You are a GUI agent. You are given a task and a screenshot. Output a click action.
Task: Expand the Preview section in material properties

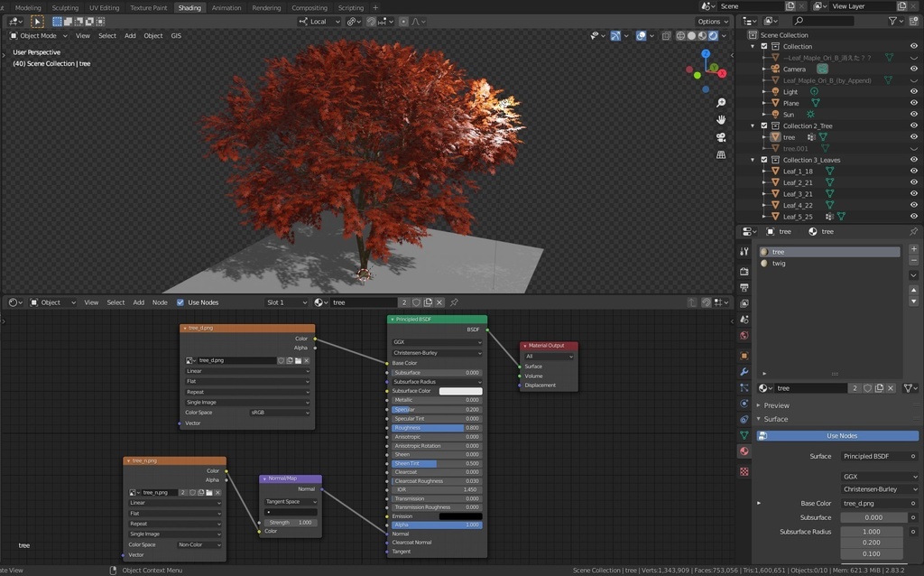click(x=778, y=405)
